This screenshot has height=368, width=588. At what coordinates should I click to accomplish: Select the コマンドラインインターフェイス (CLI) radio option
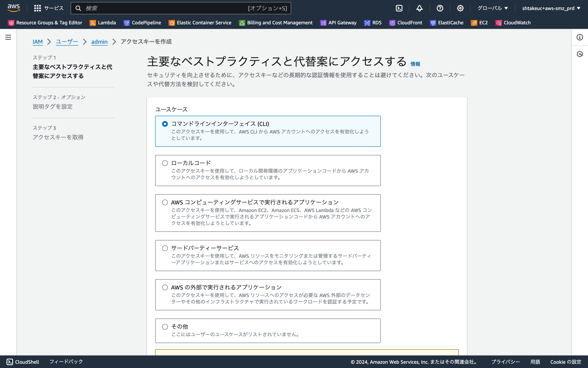pos(165,124)
